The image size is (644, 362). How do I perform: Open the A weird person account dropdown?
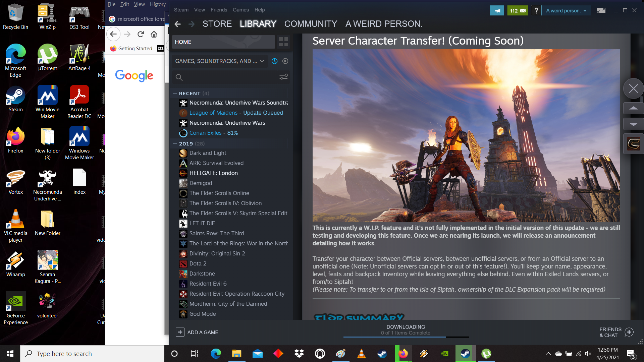[566, 11]
